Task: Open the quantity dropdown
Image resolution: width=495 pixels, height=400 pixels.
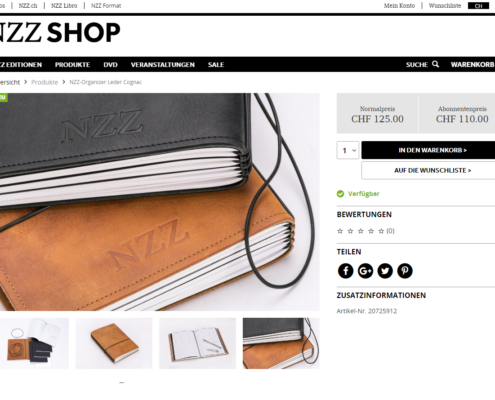Action: [348, 150]
